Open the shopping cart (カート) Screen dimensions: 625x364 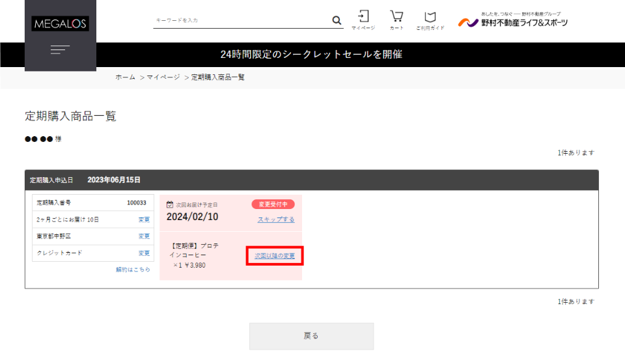pos(396,20)
